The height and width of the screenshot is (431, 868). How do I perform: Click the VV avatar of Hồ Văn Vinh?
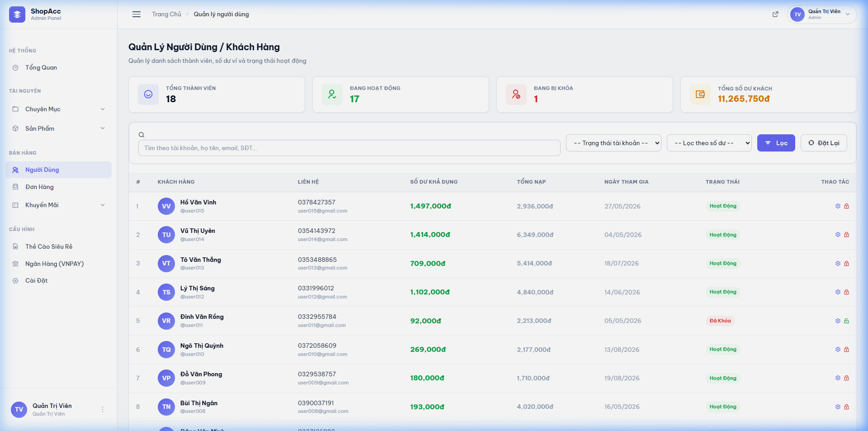point(166,206)
